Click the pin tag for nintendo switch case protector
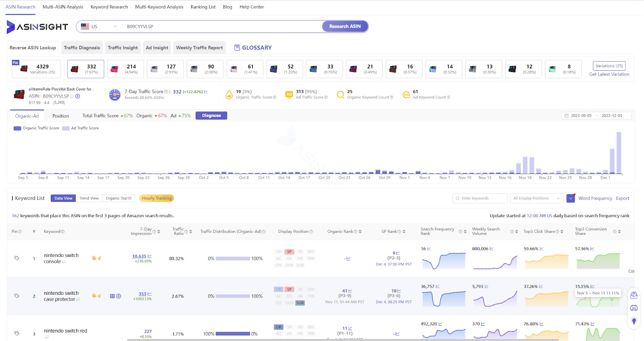Image resolution: width=644 pixels, height=341 pixels. (x=17, y=296)
